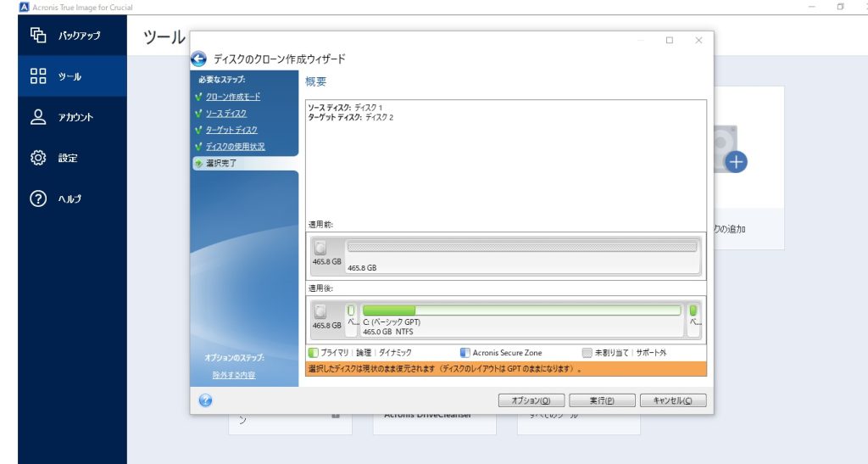Click the settings gear icon in sidebar

click(38, 158)
